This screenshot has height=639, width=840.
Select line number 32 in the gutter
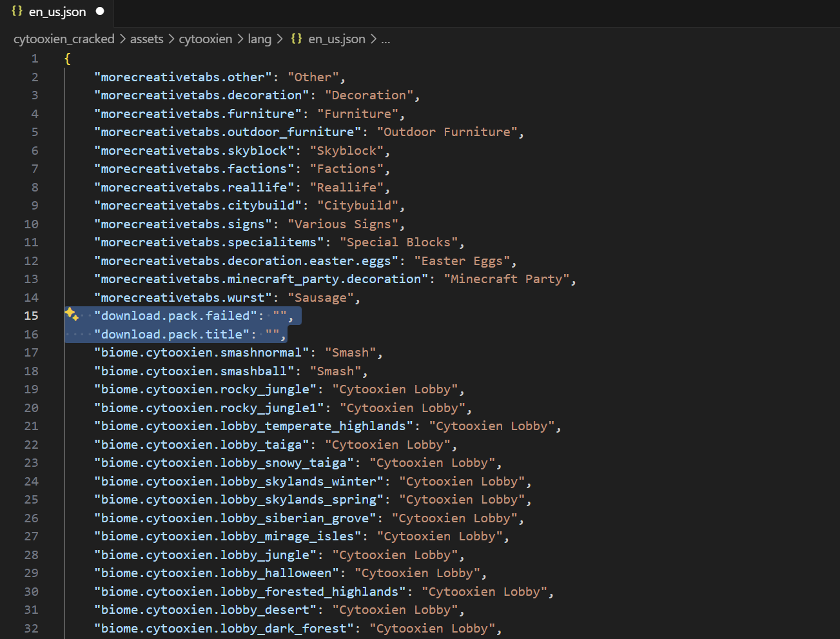31,628
